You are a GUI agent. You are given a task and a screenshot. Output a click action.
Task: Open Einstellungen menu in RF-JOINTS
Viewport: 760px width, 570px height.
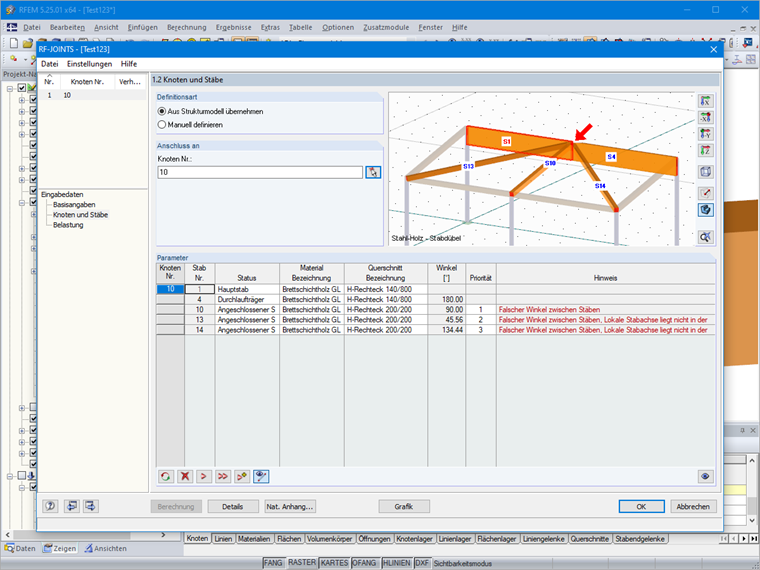pos(89,64)
